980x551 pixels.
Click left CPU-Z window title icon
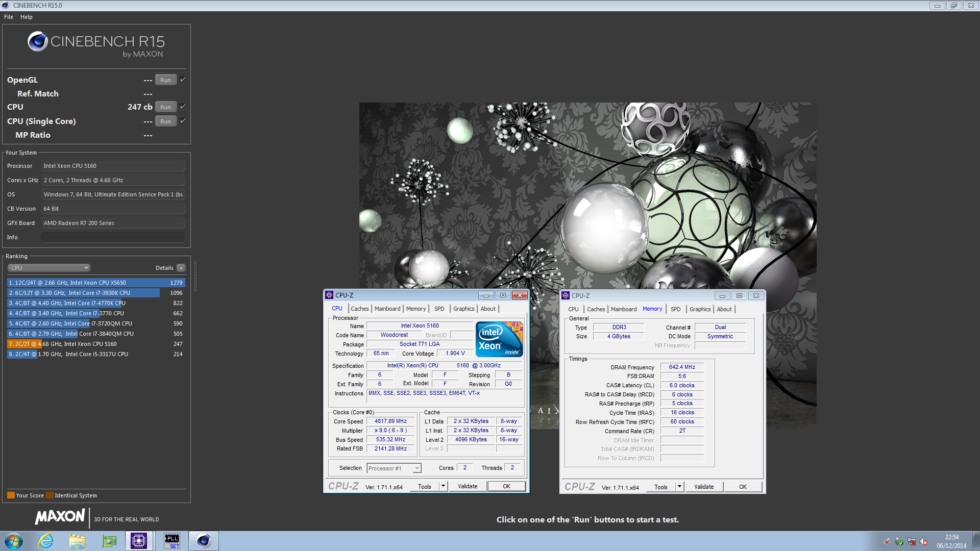[329, 295]
